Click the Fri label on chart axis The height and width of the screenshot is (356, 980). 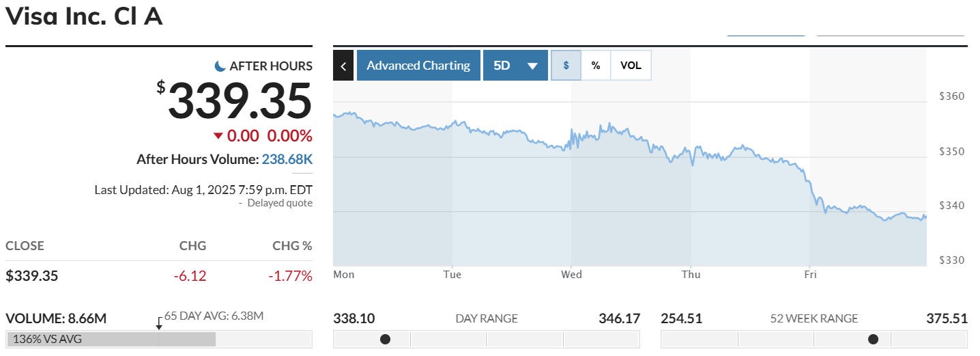tap(811, 275)
